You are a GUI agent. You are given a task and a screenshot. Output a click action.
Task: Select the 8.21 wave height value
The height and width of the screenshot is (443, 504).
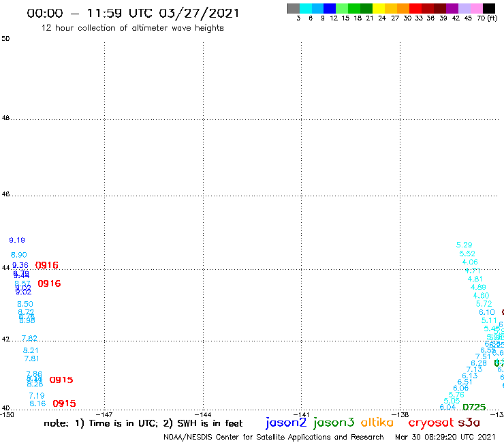(x=31, y=350)
